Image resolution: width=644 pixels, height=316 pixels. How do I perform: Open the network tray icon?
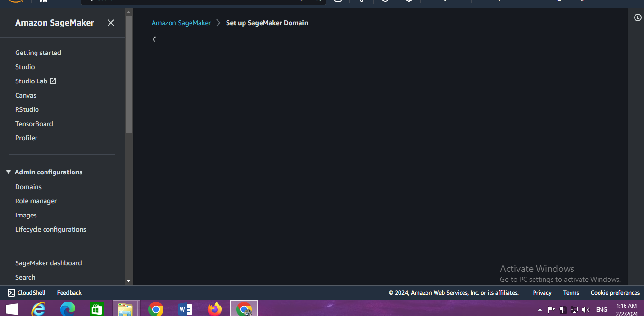click(574, 310)
